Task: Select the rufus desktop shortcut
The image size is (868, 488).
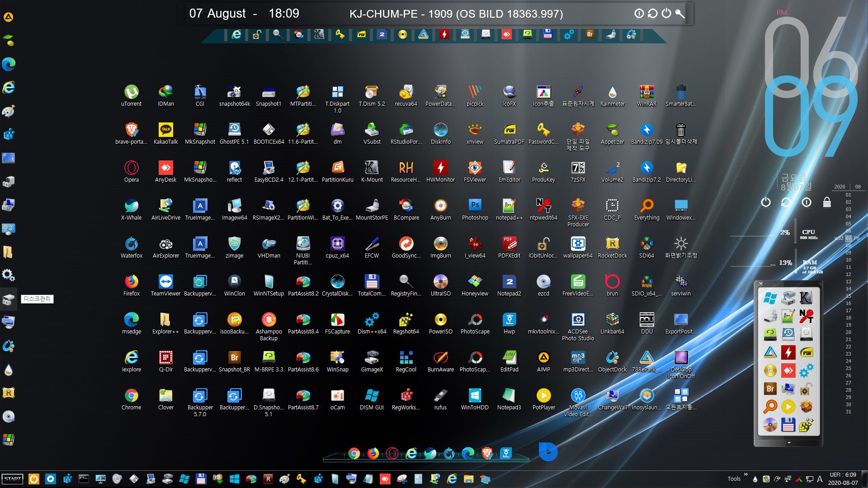Action: 440,399
